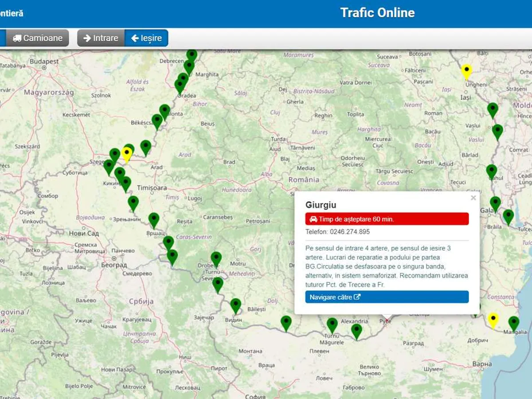Select the green marker near Drobeta-Turnu Severin

[216, 258]
